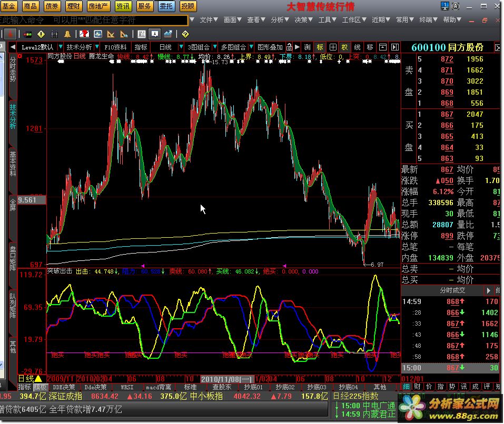Screen dimensions: 504x424
Task: Toggle the 权 adjustment button
Action: (x=344, y=47)
